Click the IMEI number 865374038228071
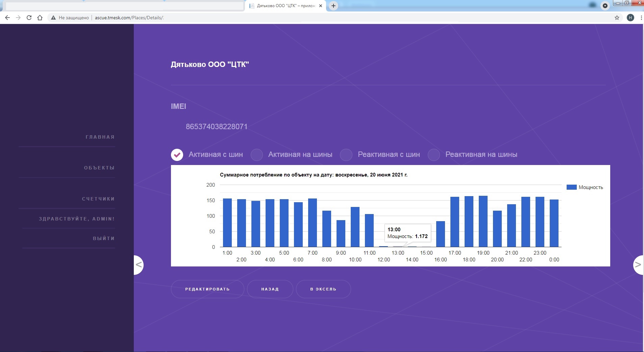Image resolution: width=644 pixels, height=352 pixels. point(217,126)
